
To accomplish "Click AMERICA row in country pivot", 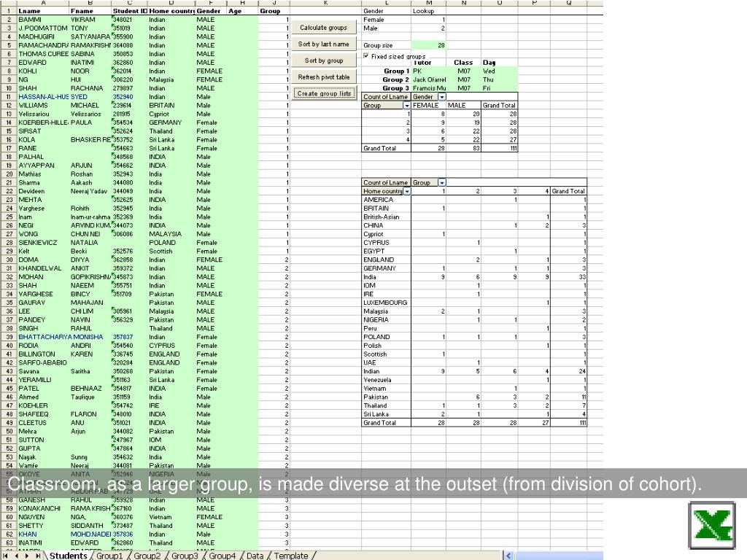I will click(x=474, y=200).
